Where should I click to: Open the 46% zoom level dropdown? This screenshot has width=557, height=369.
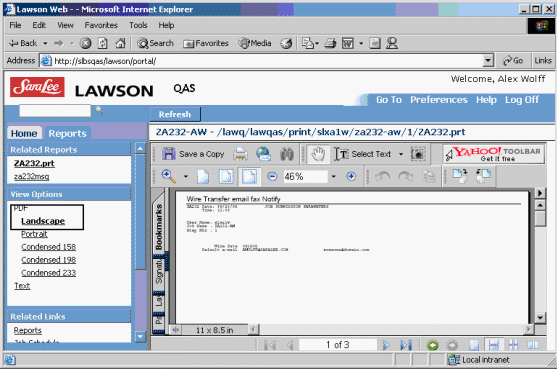[x=334, y=177]
